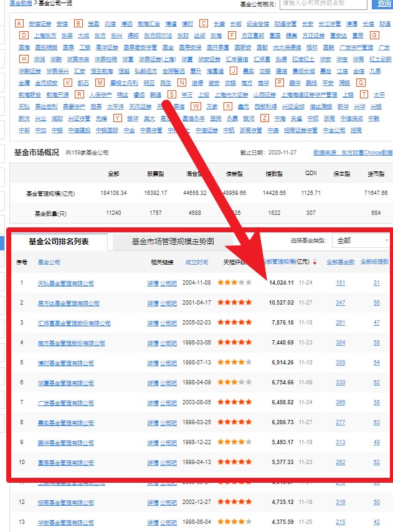
Task: Jump to letter R in company index
Action: tap(79, 94)
